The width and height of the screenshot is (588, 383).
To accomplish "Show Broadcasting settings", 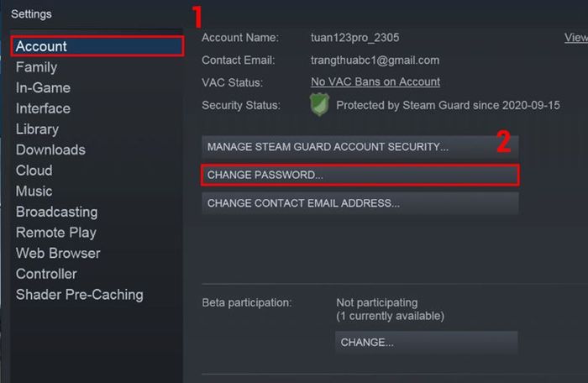I will [x=56, y=212].
